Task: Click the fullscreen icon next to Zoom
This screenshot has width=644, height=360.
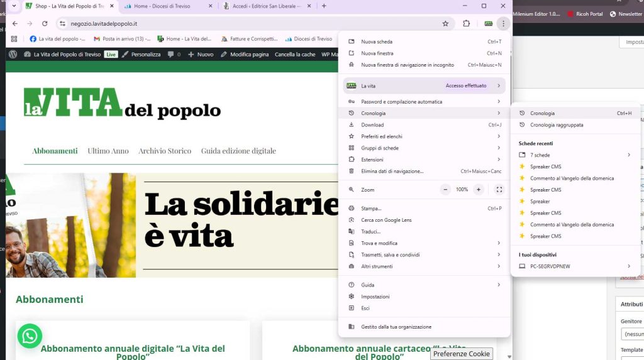Action: click(499, 190)
